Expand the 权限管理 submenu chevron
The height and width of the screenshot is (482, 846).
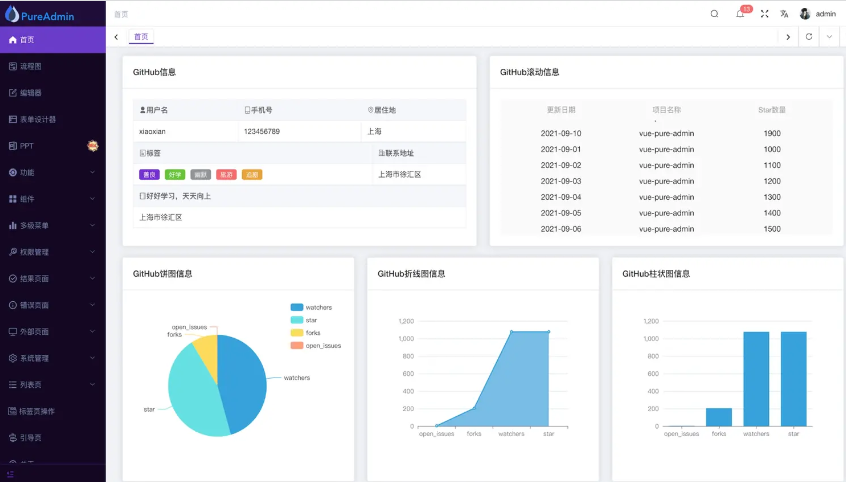(92, 252)
